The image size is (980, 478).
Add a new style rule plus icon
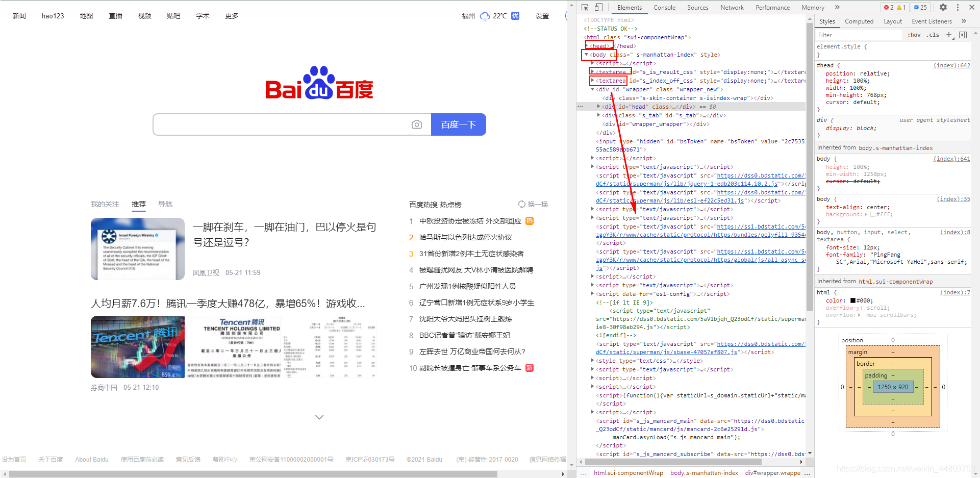coord(949,35)
